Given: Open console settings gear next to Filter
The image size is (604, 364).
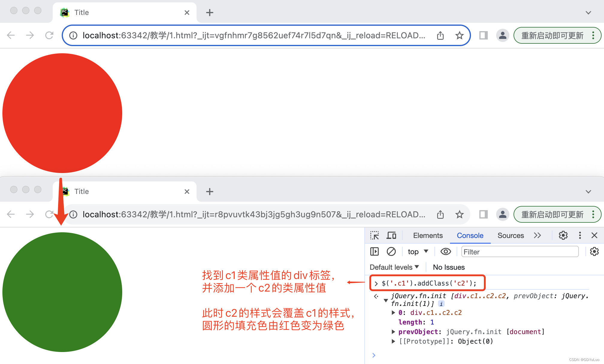Looking at the screenshot, I should point(594,251).
